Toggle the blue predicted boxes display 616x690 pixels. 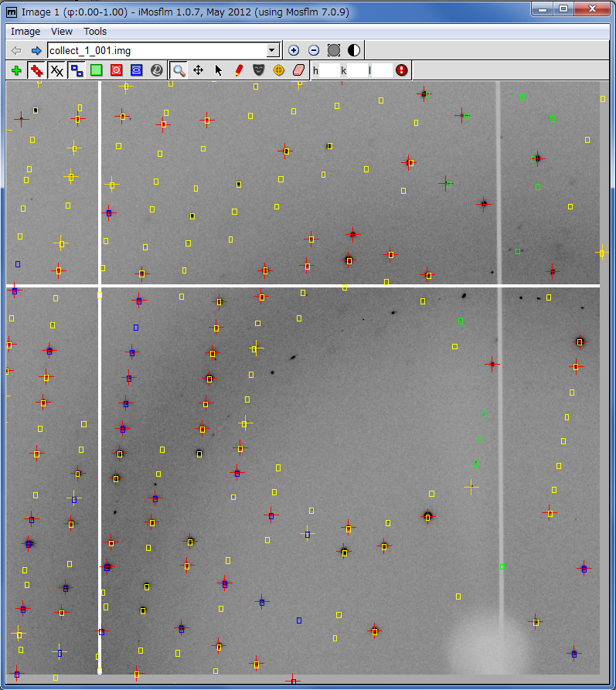[x=77, y=70]
